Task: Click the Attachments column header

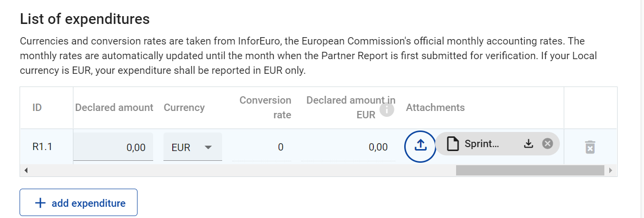Action: click(x=435, y=108)
